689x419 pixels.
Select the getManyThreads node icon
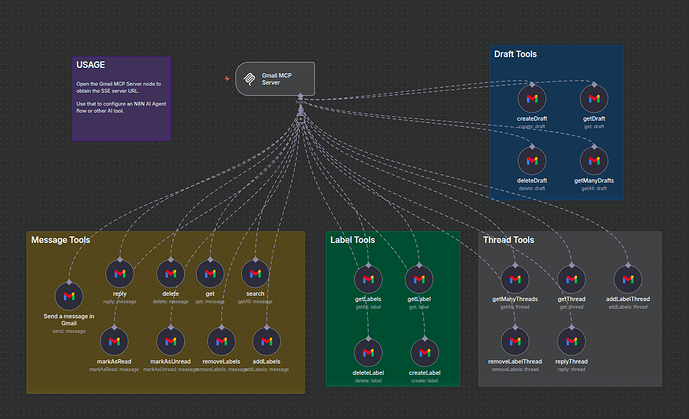pyautogui.click(x=515, y=279)
